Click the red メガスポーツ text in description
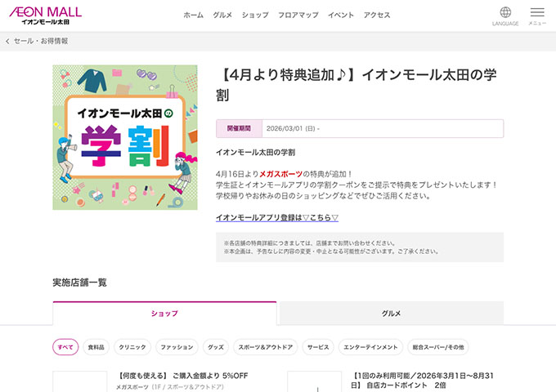This screenshot has width=556, height=392. (x=280, y=174)
